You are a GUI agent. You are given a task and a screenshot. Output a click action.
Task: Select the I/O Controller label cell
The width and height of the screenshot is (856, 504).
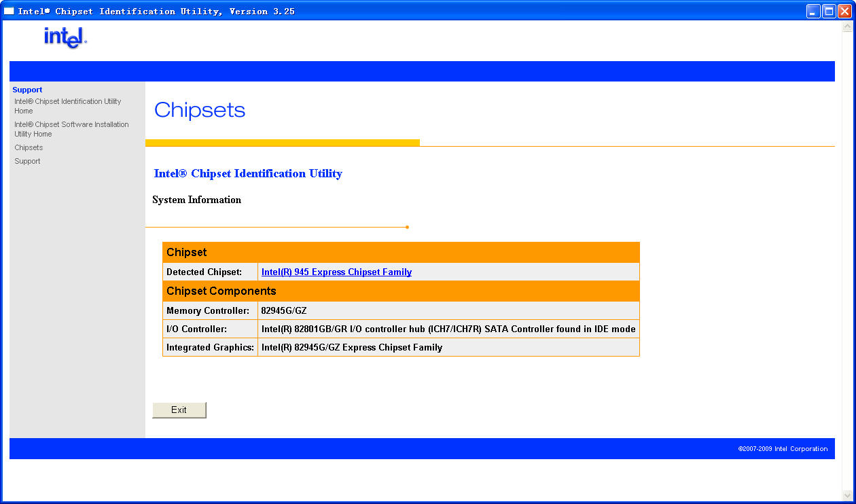point(210,329)
